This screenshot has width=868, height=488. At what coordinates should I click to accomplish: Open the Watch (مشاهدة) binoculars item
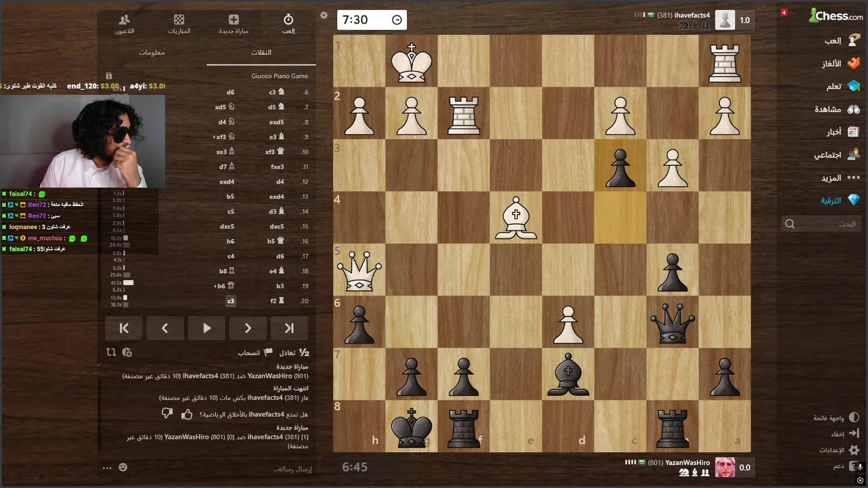837,109
